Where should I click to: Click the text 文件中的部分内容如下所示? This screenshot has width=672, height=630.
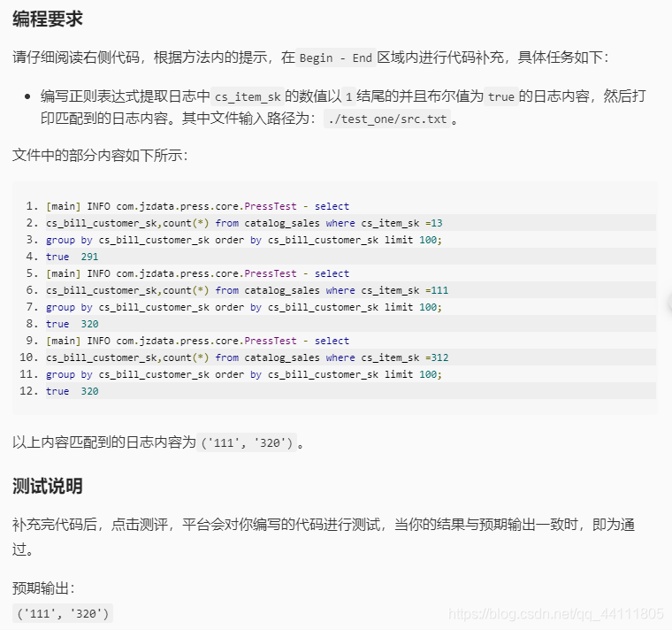(x=100, y=155)
